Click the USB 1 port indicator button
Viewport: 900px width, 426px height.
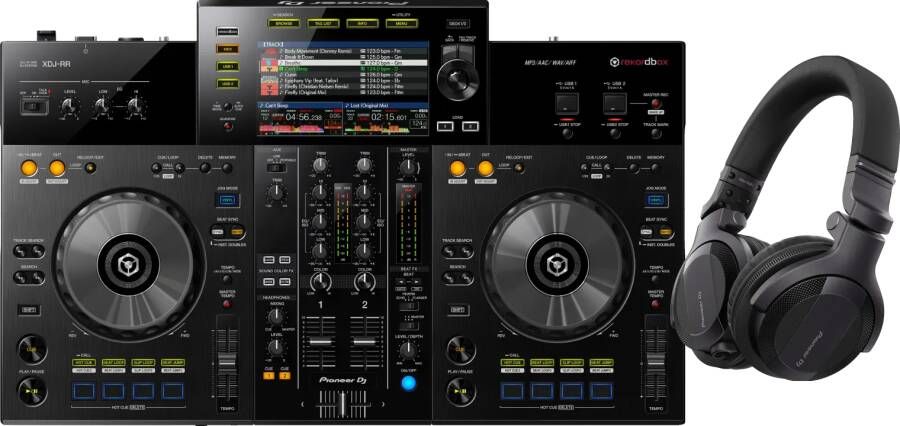point(567,104)
